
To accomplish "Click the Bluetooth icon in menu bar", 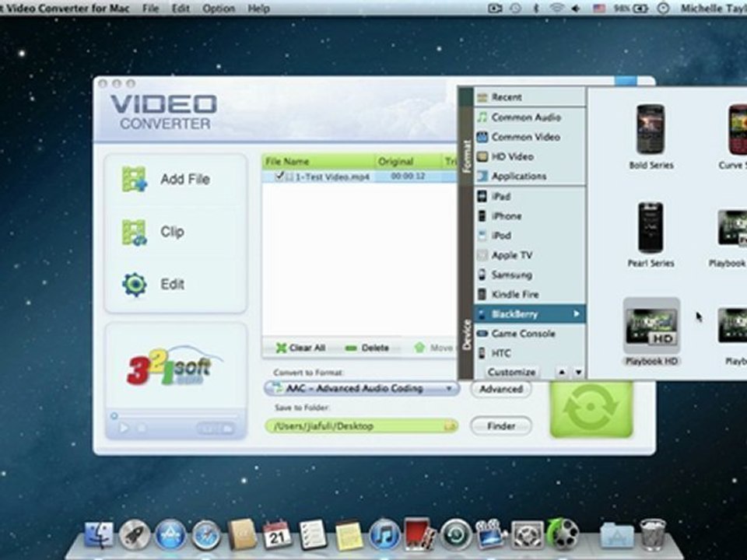I will [536, 8].
